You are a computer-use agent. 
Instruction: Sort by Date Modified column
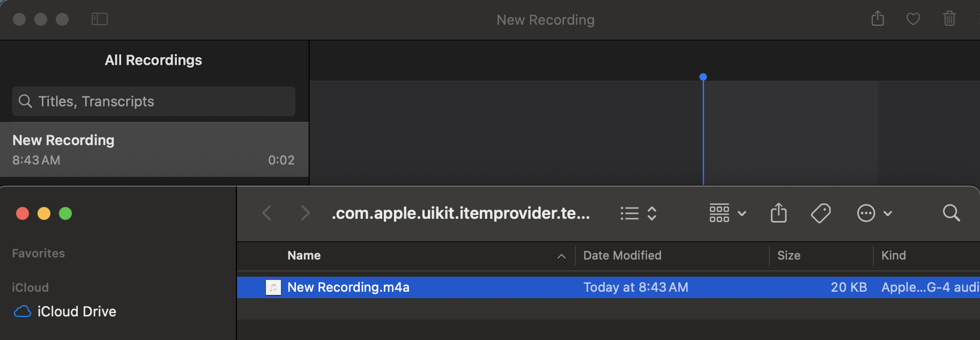(x=622, y=256)
